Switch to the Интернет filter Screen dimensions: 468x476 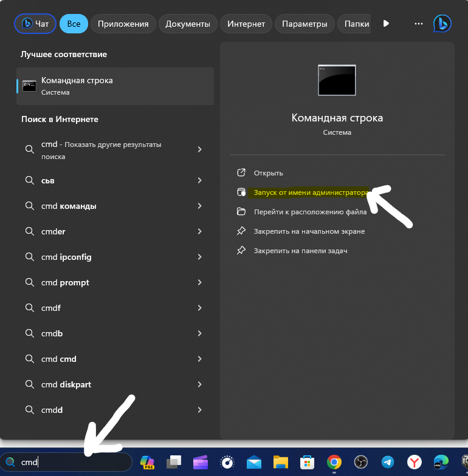point(246,24)
